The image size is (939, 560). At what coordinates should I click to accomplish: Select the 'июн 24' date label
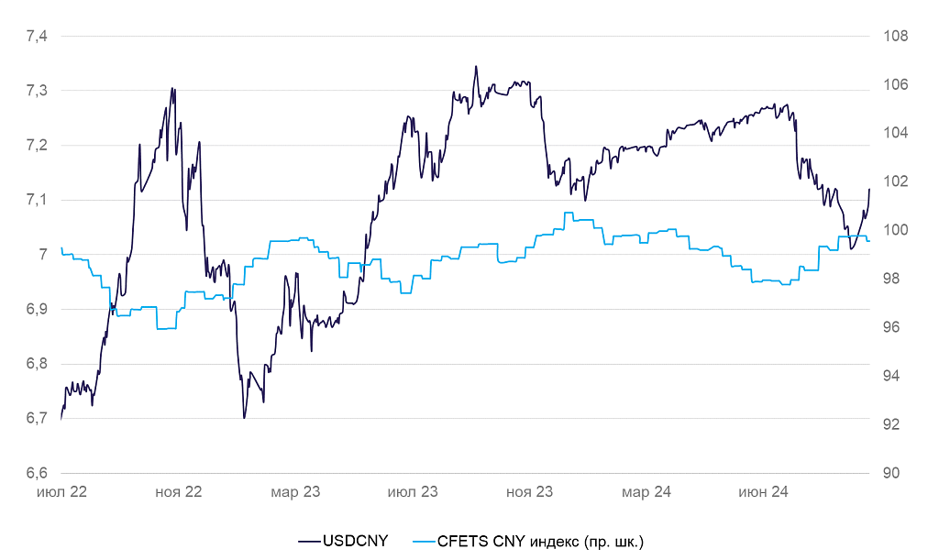click(x=764, y=492)
